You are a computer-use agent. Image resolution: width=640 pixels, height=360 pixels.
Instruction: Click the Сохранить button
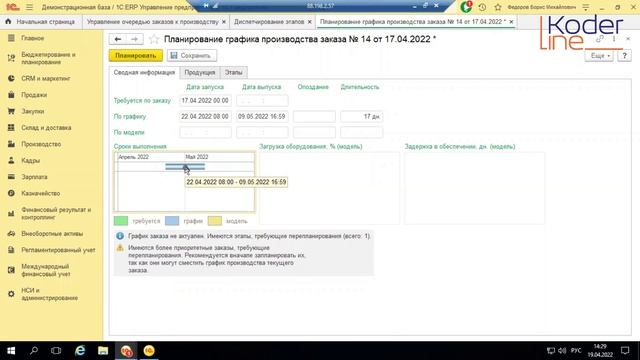click(x=191, y=56)
